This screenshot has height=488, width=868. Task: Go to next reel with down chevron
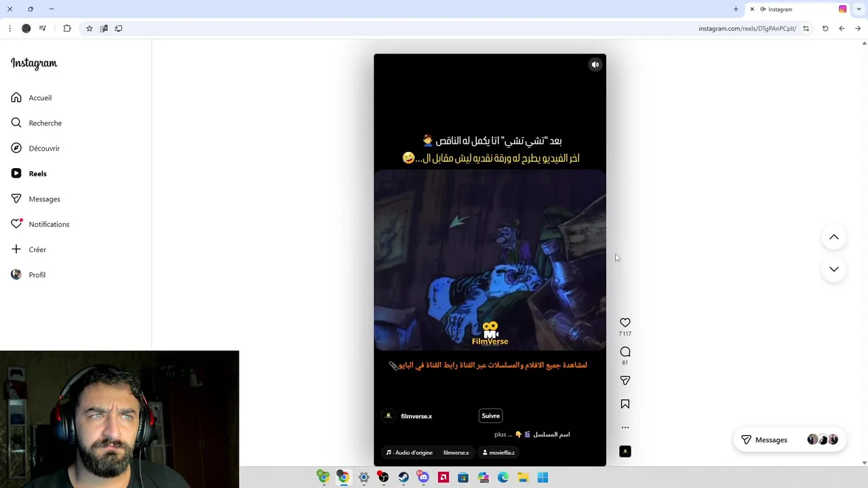pos(834,269)
